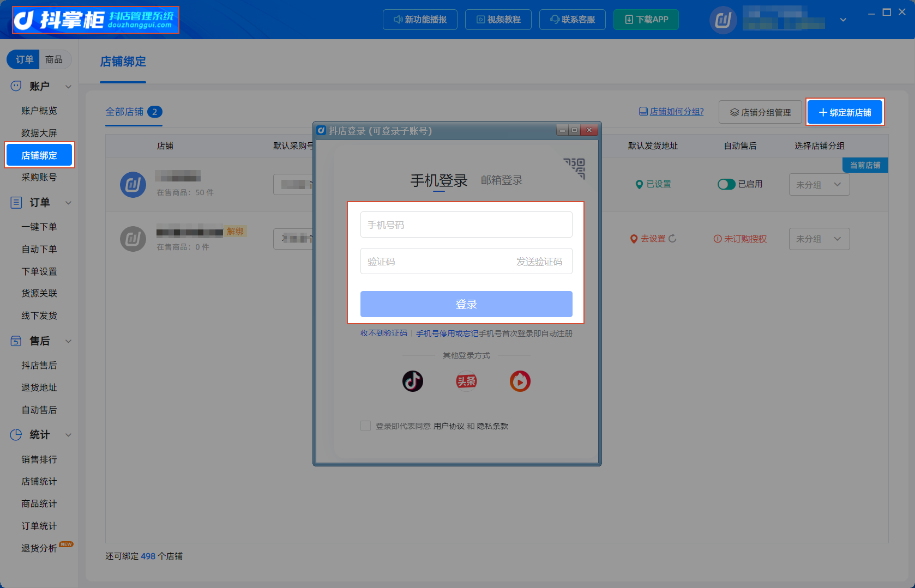Click the 售后 section icon in sidebar

[16, 341]
